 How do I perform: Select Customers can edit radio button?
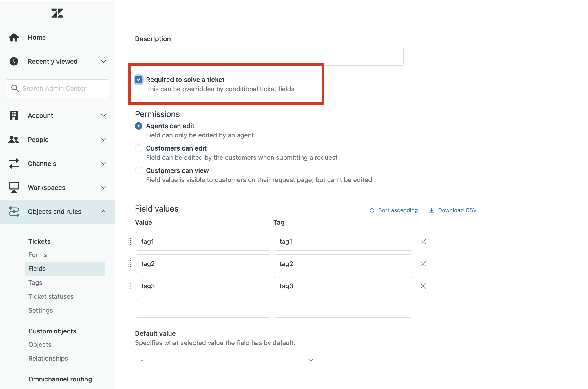point(138,148)
